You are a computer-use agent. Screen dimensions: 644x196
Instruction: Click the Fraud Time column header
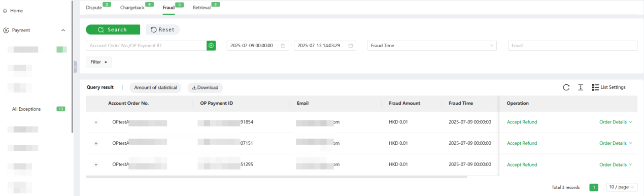point(461,103)
